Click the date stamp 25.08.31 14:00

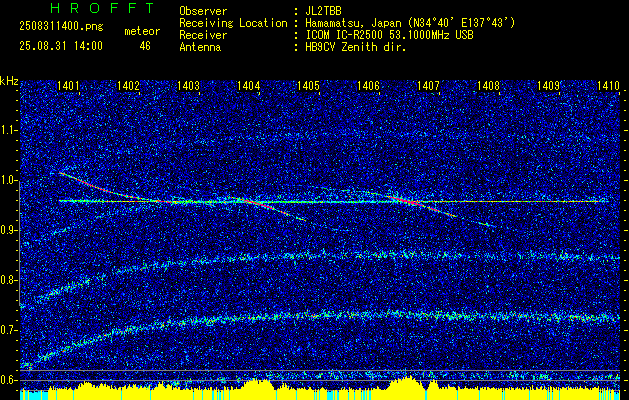[x=61, y=46]
